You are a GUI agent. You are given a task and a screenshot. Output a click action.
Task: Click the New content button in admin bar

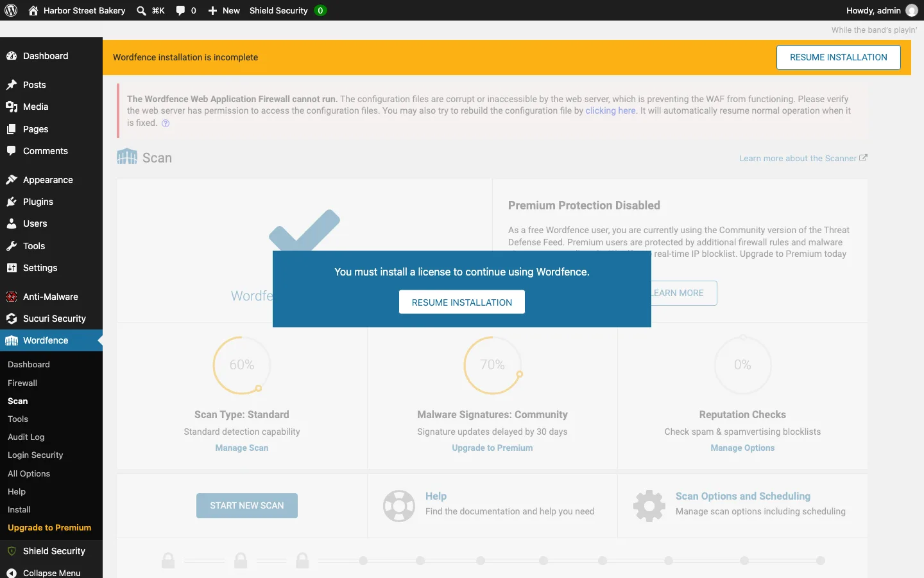tap(224, 10)
